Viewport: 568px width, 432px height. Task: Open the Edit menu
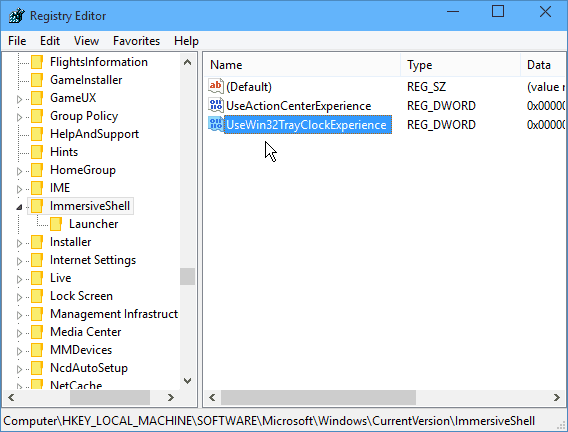coord(50,41)
